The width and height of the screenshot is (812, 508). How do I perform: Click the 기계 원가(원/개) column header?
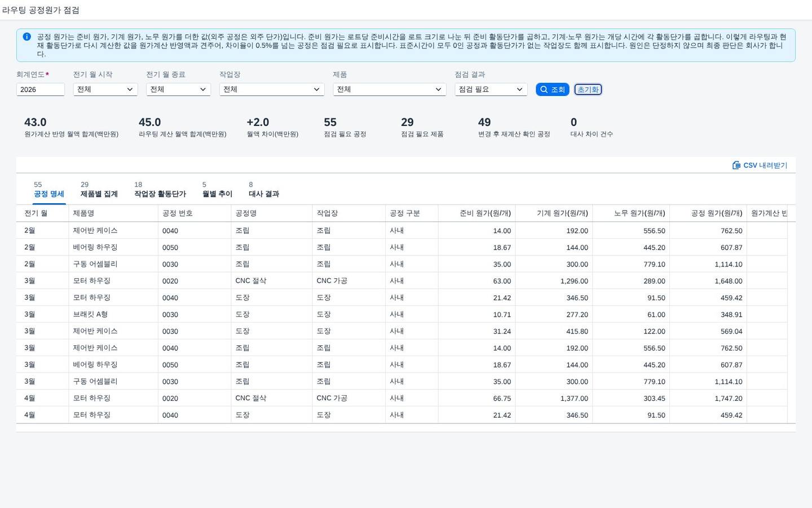pyautogui.click(x=554, y=213)
